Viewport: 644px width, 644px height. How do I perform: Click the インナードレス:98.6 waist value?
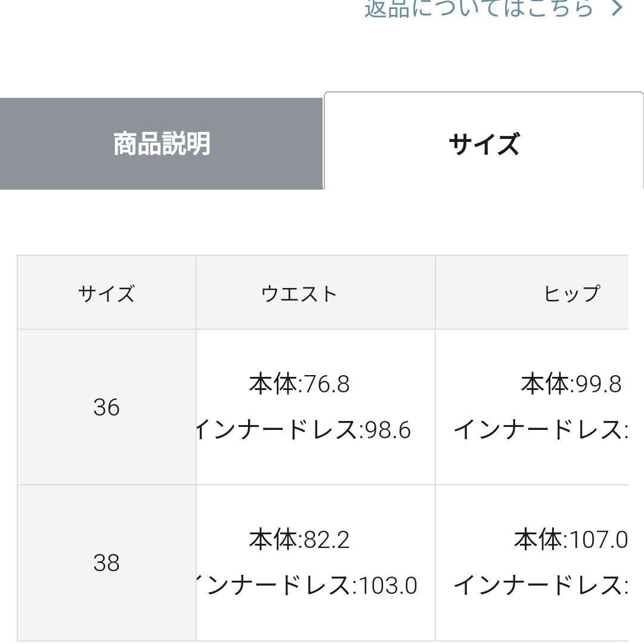coord(303,430)
